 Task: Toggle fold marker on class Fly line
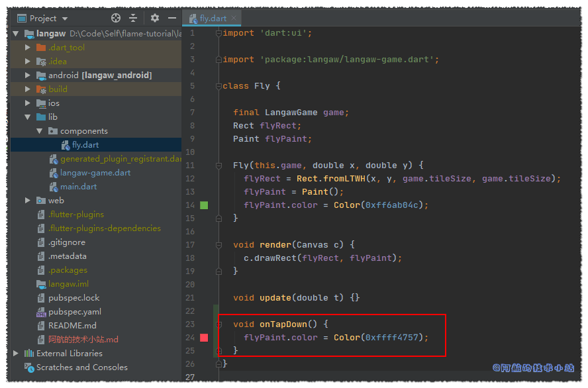(x=219, y=86)
